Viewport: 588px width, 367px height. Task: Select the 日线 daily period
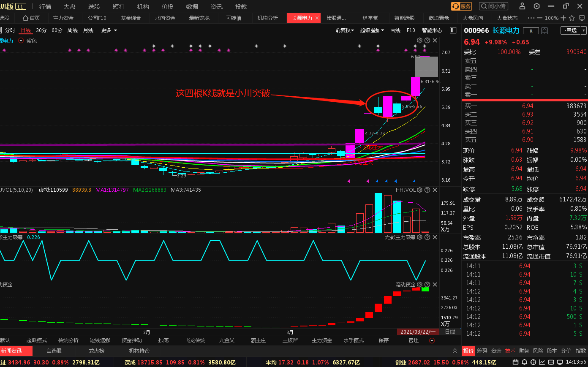coord(26,30)
